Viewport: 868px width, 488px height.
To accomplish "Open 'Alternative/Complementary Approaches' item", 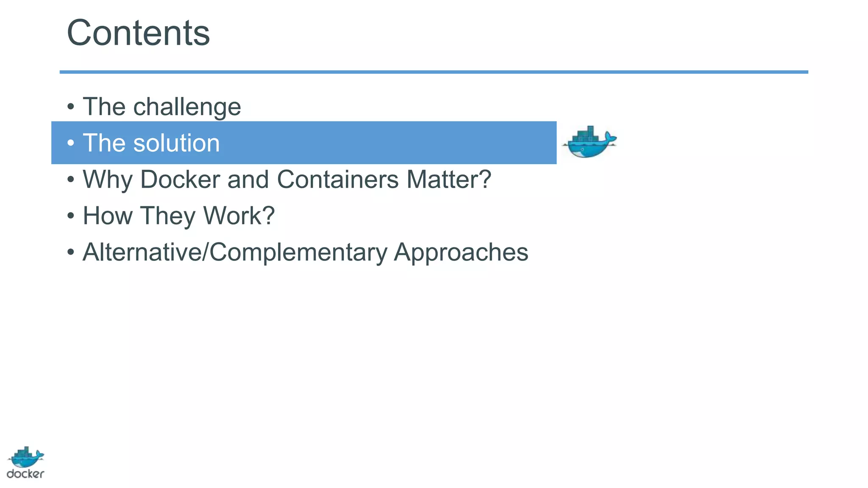I will click(x=305, y=252).
